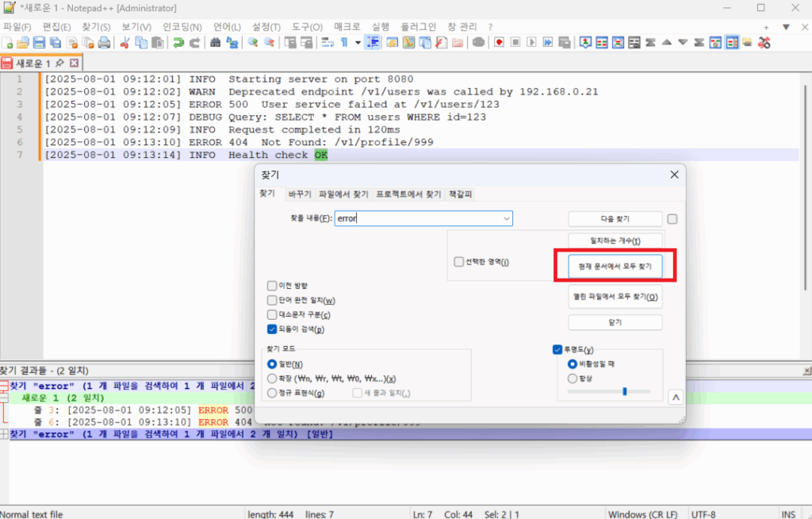Image resolution: width=812 pixels, height=519 pixels.
Task: Switch to the 바꾸기 tab
Action: click(300, 194)
